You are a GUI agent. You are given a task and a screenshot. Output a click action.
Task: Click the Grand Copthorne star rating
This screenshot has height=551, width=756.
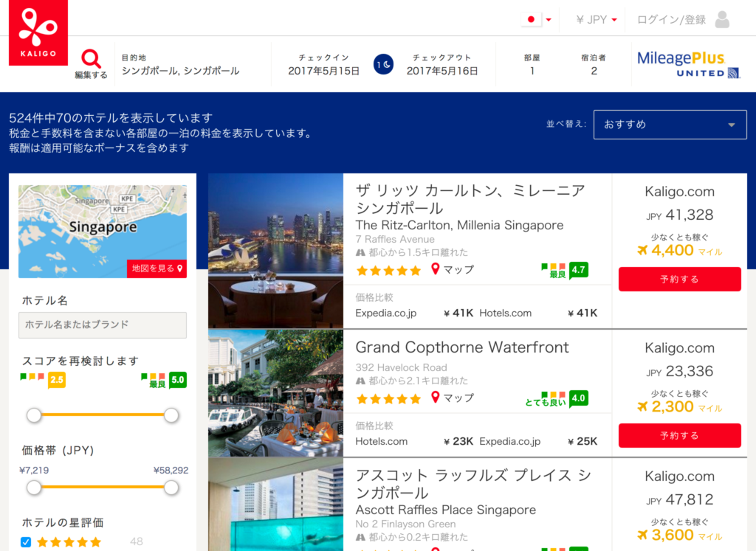(x=388, y=399)
